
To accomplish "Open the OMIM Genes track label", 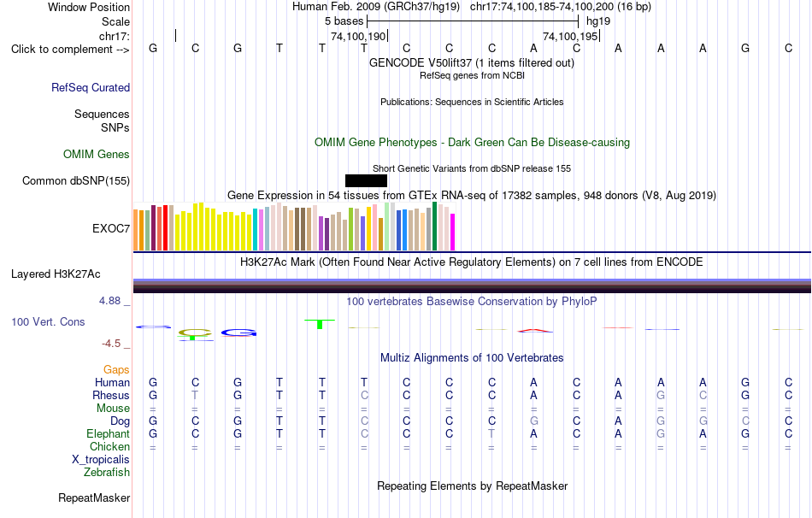I will coord(97,155).
